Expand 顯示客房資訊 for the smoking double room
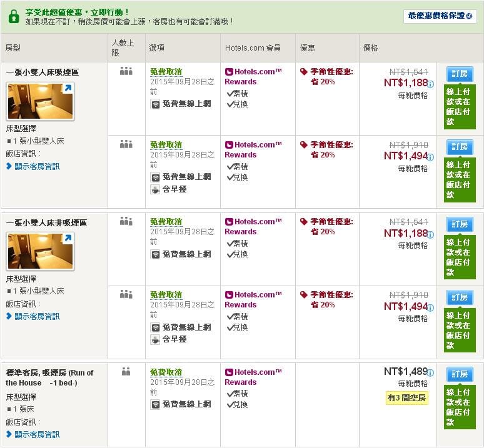The width and height of the screenshot is (484, 448). coord(37,166)
